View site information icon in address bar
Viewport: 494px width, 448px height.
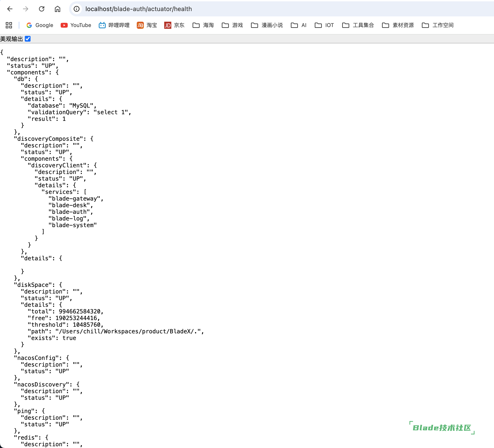coord(77,9)
